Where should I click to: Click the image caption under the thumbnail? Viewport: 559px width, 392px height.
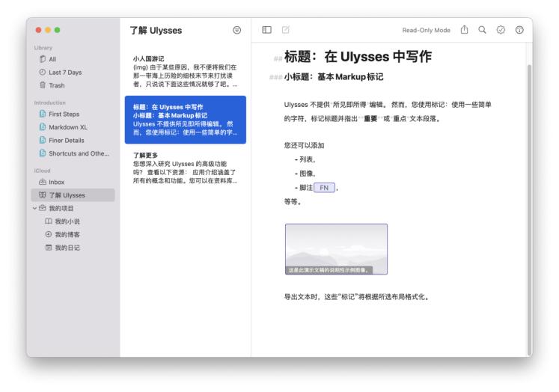[329, 270]
